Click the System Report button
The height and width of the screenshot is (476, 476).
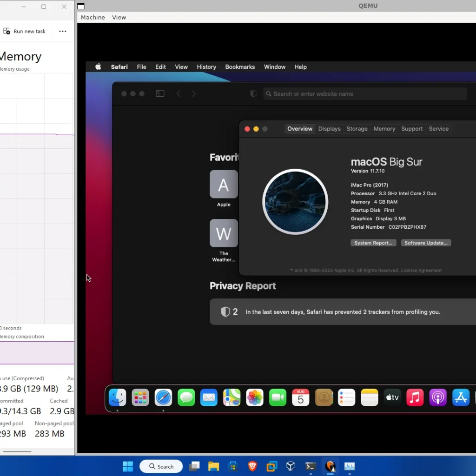[x=373, y=242]
